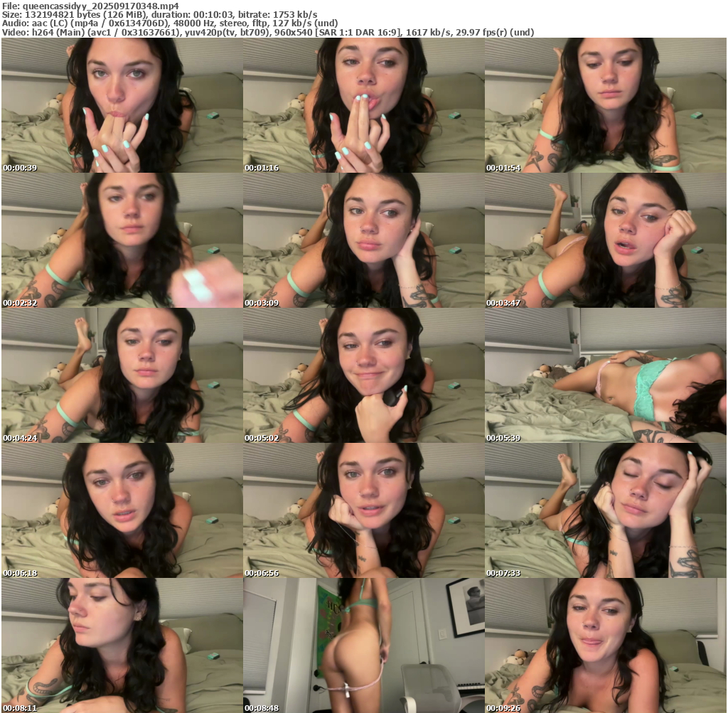Viewport: 728px width, 713px height.
Task: Open the frame stamped 00:03:47
Action: 606,240
